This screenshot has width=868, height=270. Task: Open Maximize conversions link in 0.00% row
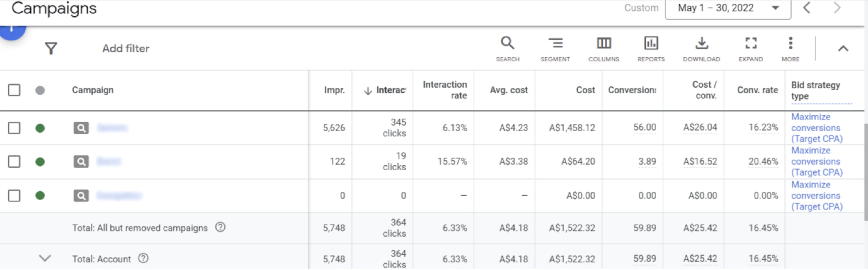click(x=817, y=196)
